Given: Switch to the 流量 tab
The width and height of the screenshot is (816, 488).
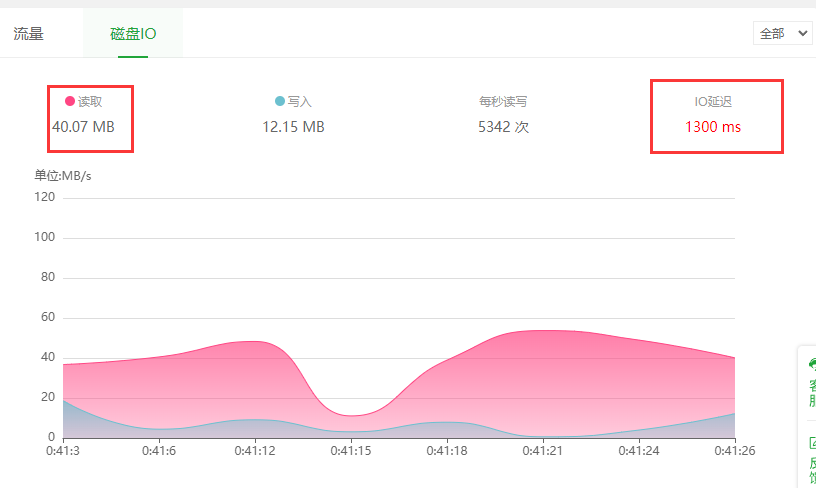Looking at the screenshot, I should pyautogui.click(x=29, y=34).
